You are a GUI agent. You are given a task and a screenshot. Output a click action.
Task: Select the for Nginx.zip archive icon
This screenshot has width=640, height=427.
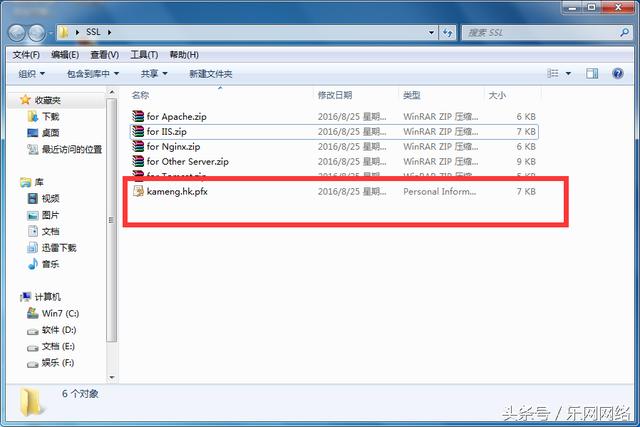pos(138,146)
